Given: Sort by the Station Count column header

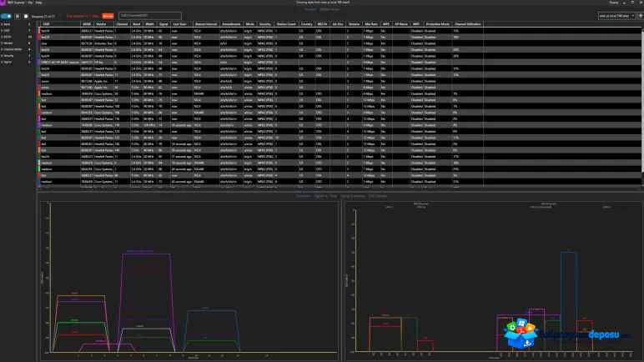Looking at the screenshot, I should tap(286, 24).
